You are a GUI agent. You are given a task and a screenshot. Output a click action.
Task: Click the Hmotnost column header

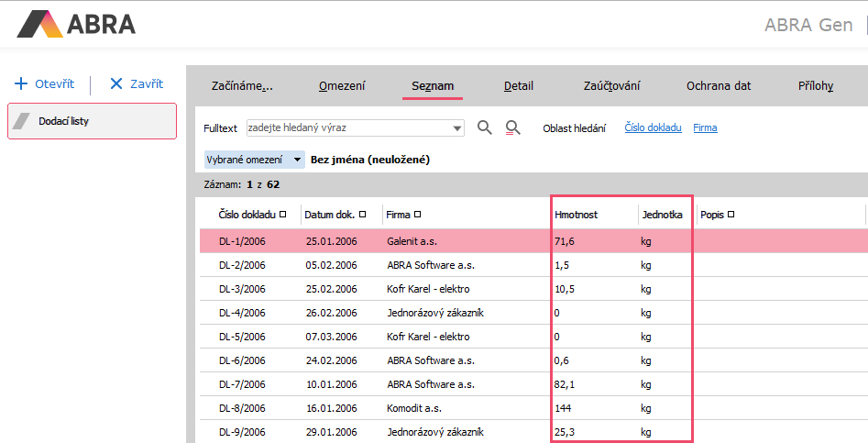point(577,215)
